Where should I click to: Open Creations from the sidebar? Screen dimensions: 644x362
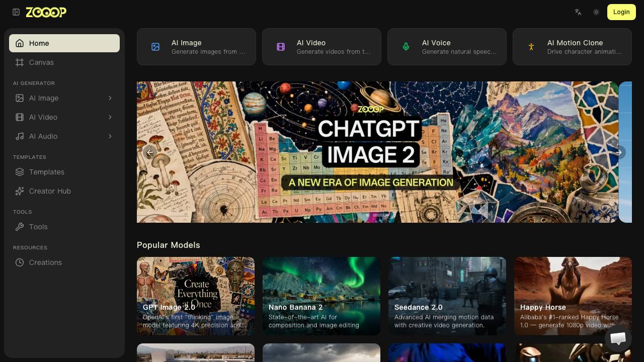point(64,262)
